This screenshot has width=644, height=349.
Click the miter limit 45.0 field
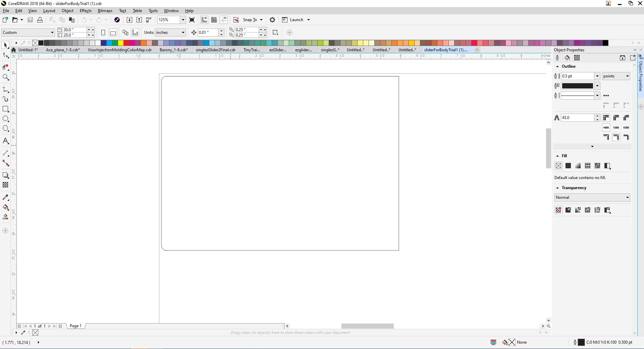pos(578,118)
